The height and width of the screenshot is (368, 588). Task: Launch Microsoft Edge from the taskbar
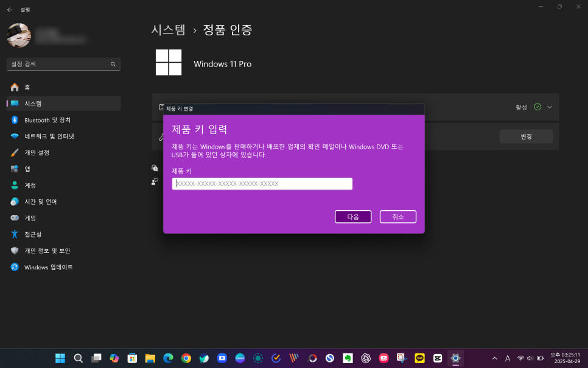coord(168,358)
